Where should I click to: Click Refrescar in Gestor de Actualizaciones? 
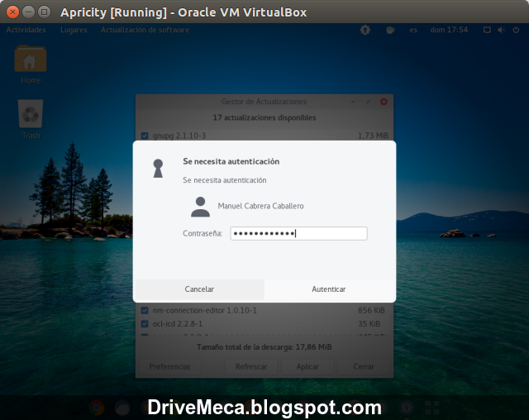pos(251,367)
